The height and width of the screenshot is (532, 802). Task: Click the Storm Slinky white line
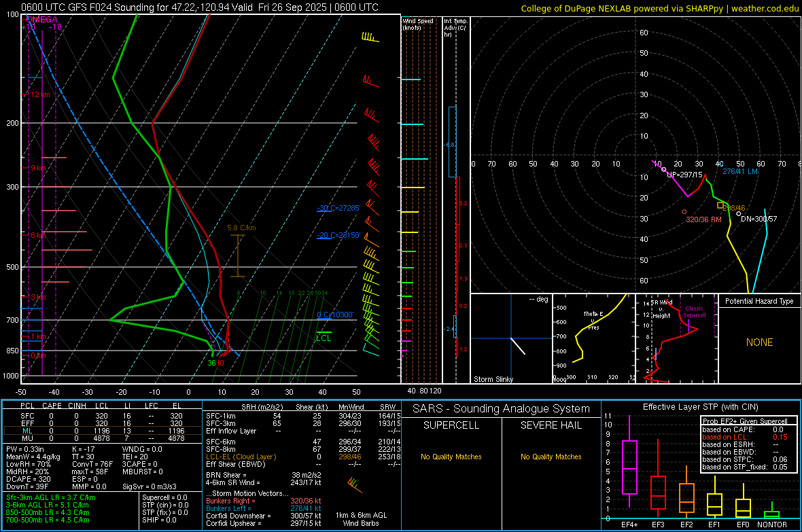click(518, 346)
